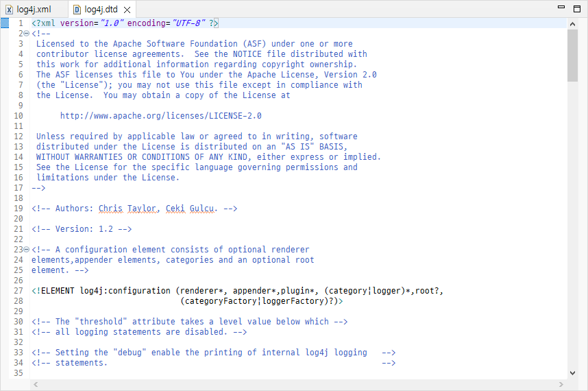Click the misspelled word 'Chris' on line 19
588x391 pixels.
110,209
